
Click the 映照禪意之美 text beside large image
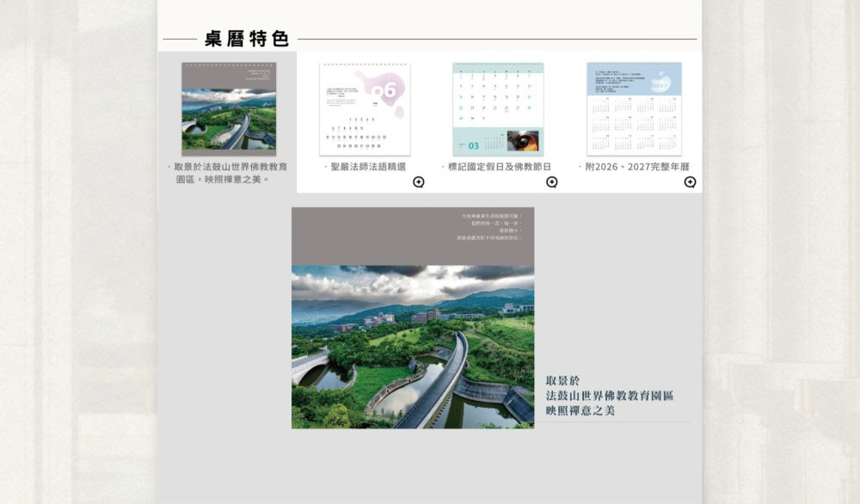click(580, 411)
